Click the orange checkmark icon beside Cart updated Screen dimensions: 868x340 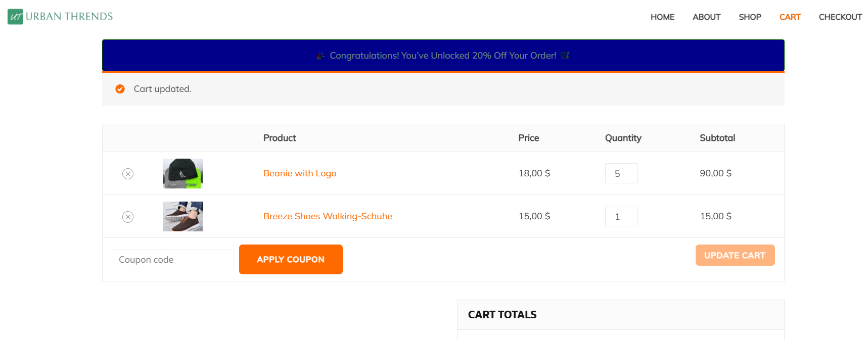[x=120, y=89]
